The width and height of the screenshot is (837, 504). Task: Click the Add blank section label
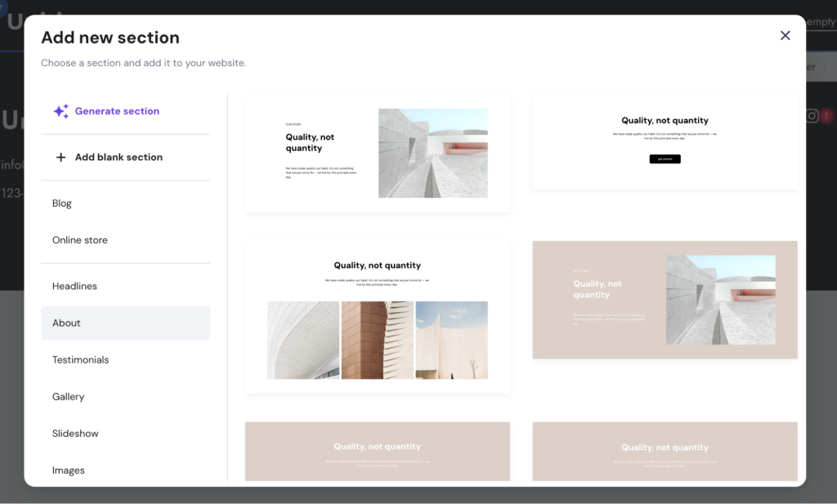pos(119,157)
